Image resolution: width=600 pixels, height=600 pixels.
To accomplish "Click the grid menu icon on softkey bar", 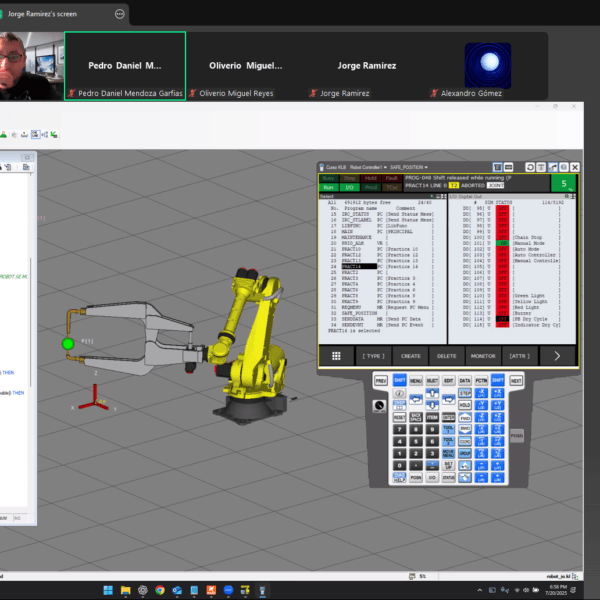I will click(336, 356).
